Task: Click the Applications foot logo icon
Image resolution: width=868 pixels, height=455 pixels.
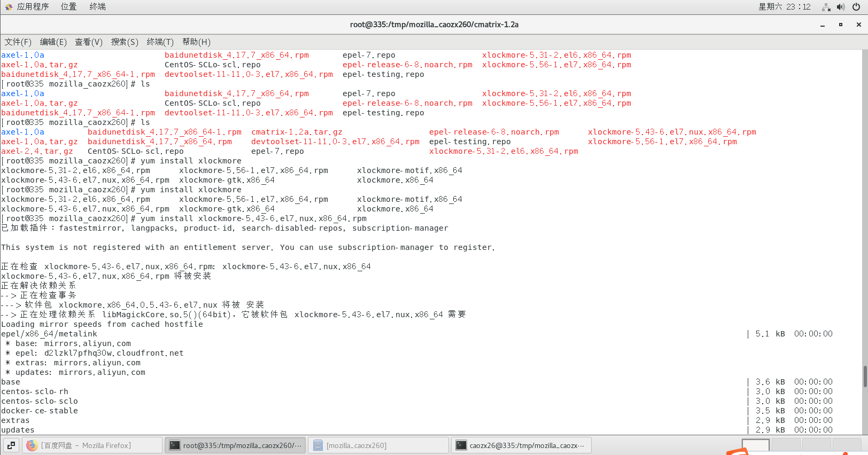Action: point(9,7)
